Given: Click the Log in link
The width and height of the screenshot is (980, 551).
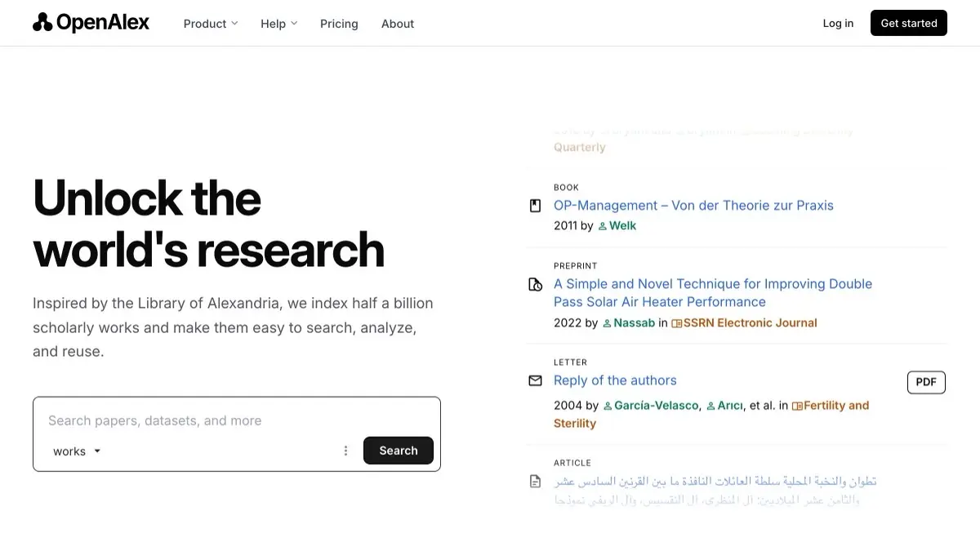Looking at the screenshot, I should pos(838,23).
